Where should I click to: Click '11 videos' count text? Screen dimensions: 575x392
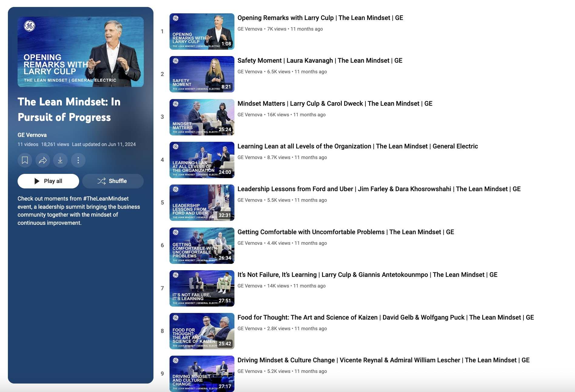point(28,145)
